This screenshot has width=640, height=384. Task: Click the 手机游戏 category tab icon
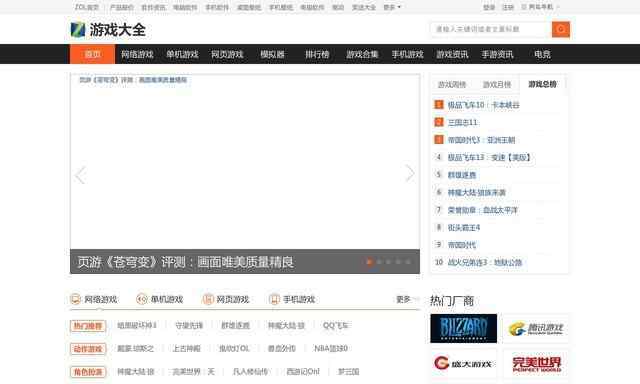tap(274, 299)
